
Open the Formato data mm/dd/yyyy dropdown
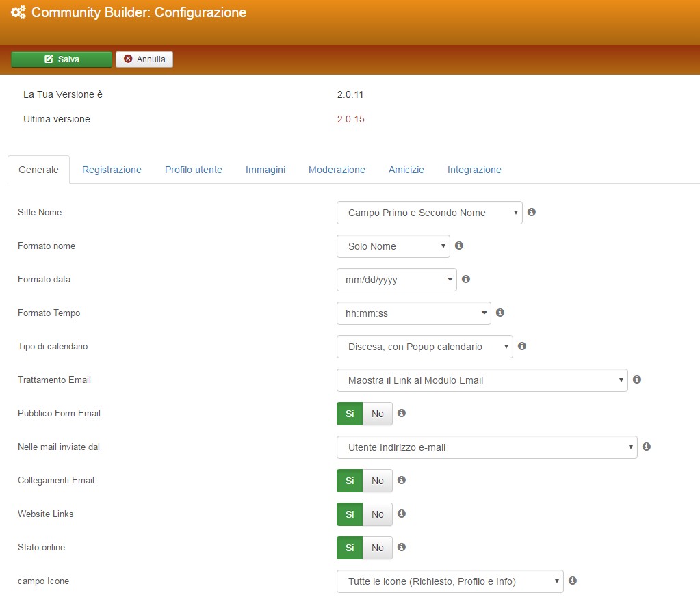396,280
